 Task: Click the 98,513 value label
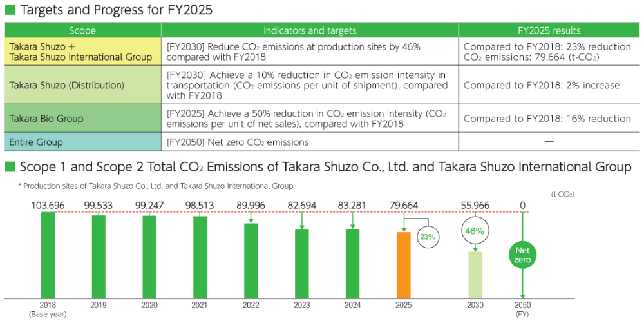pyautogui.click(x=200, y=205)
